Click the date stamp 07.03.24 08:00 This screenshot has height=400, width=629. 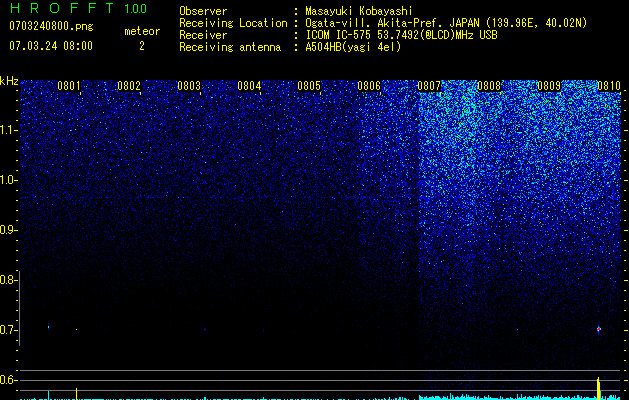tap(51, 46)
